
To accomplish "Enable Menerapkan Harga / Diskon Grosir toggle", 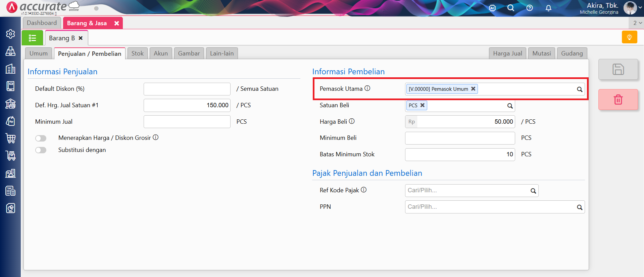I will [x=41, y=138].
